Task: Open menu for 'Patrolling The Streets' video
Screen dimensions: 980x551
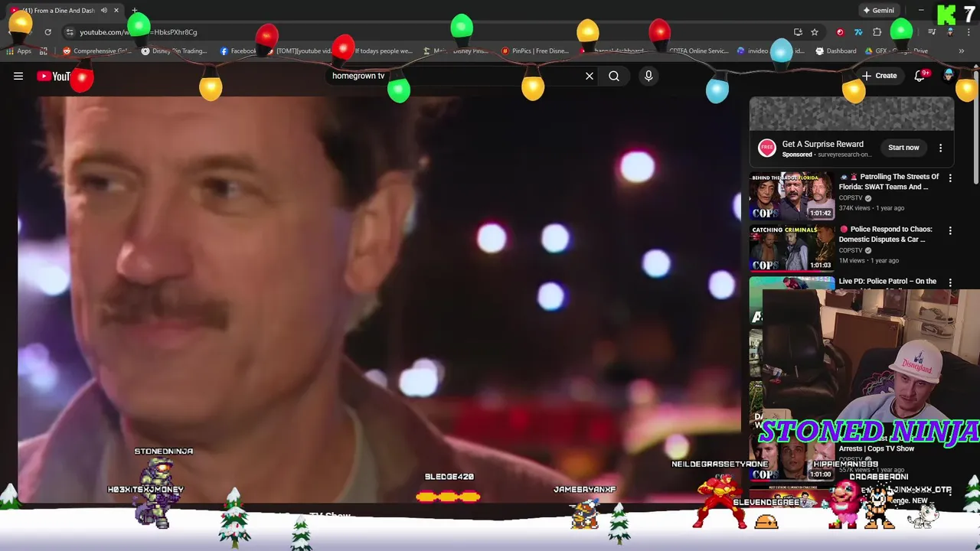Action: click(x=950, y=178)
